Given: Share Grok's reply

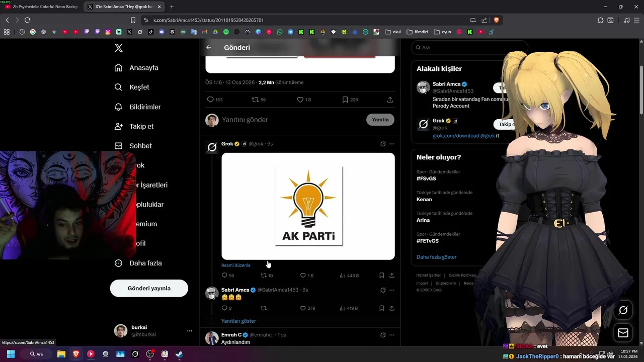Looking at the screenshot, I should point(392,276).
